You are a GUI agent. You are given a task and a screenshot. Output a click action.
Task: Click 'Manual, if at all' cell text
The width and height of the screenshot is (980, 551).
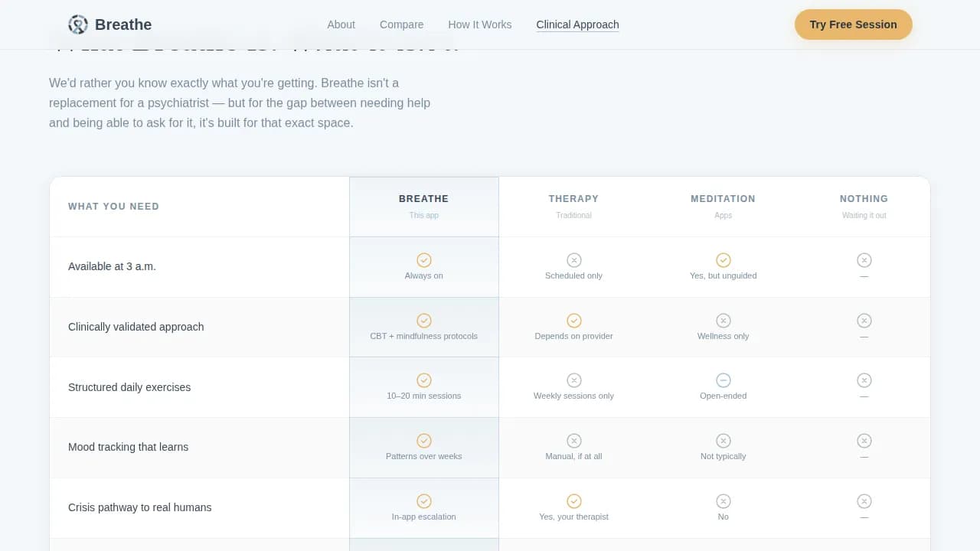click(574, 456)
